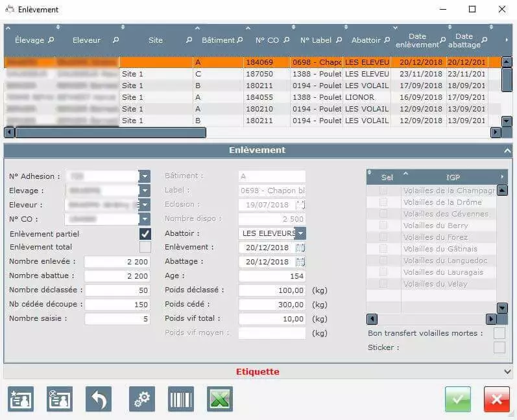Screen dimensions: 517x420
Task: Click the undo arrow button
Action: (x=99, y=399)
